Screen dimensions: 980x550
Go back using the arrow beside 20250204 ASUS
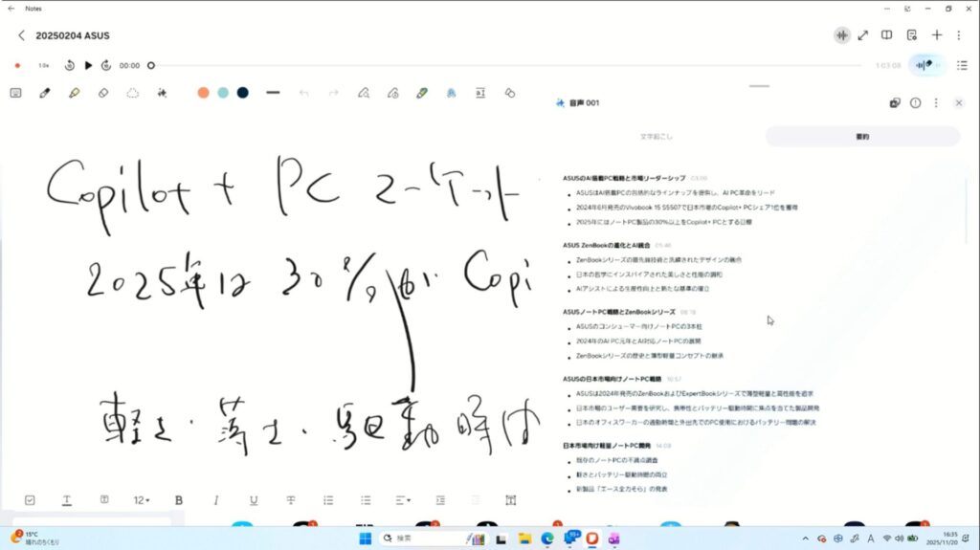[21, 35]
